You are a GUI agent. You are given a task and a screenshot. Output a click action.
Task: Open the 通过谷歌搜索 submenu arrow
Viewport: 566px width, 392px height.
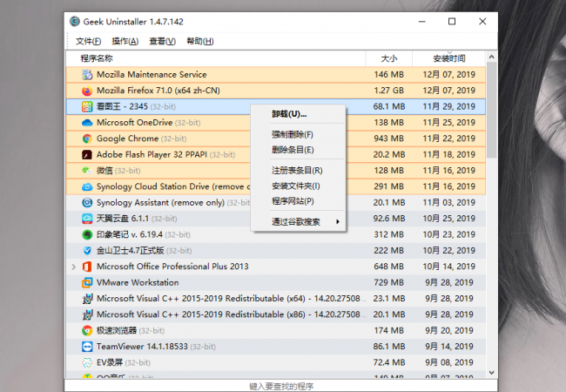coord(338,221)
